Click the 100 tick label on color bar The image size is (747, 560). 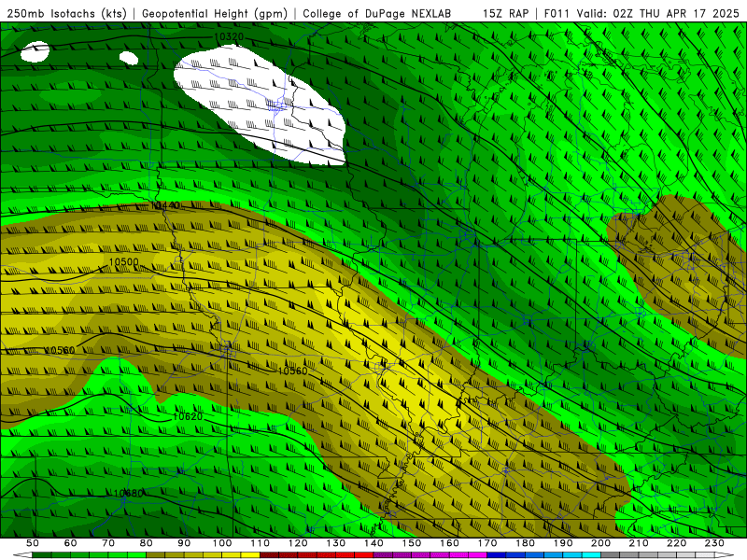pyautogui.click(x=222, y=543)
